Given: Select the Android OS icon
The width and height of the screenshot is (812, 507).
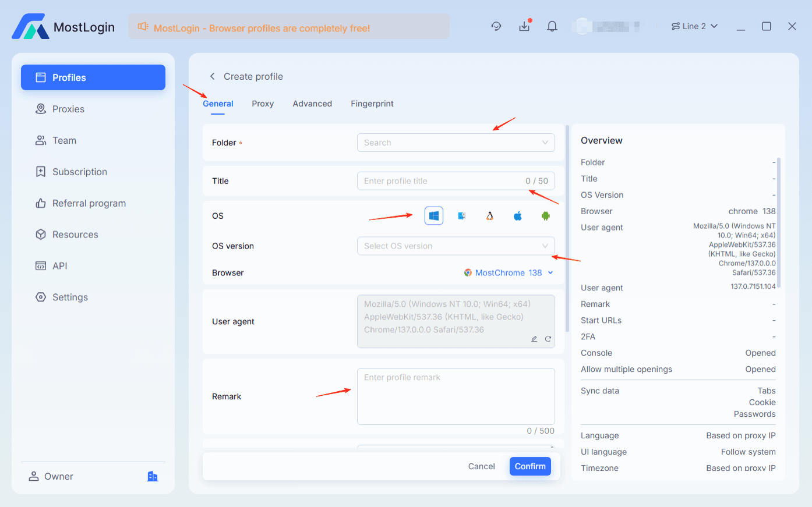Looking at the screenshot, I should point(546,216).
